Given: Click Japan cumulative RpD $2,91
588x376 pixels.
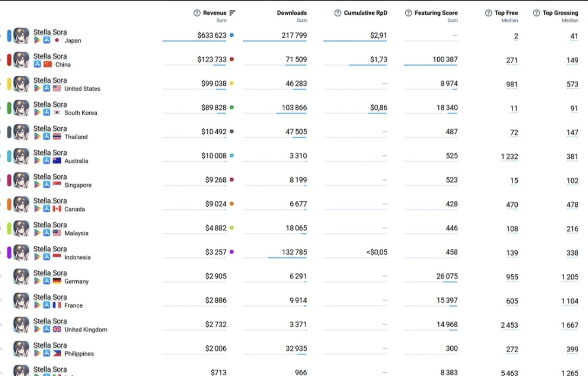Looking at the screenshot, I should [379, 35].
